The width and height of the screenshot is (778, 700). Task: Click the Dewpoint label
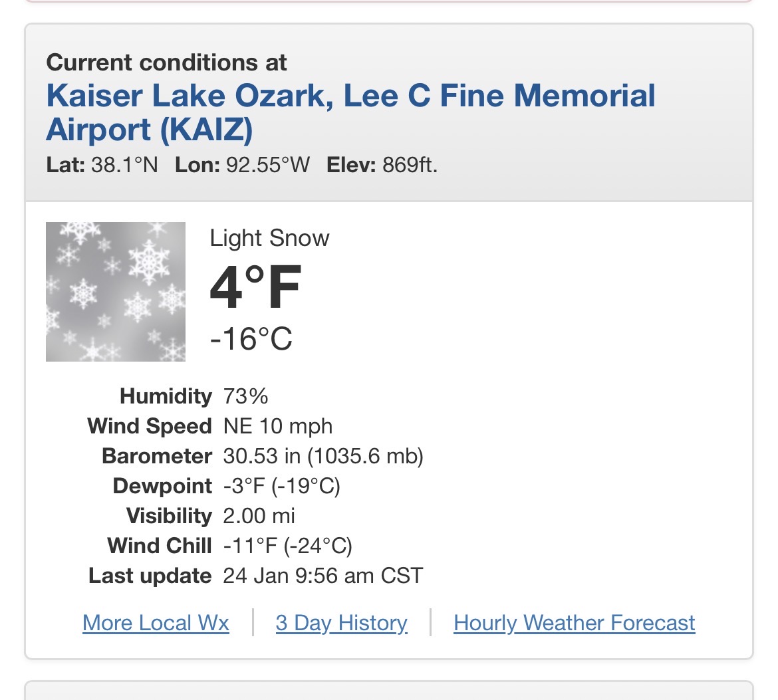point(162,486)
